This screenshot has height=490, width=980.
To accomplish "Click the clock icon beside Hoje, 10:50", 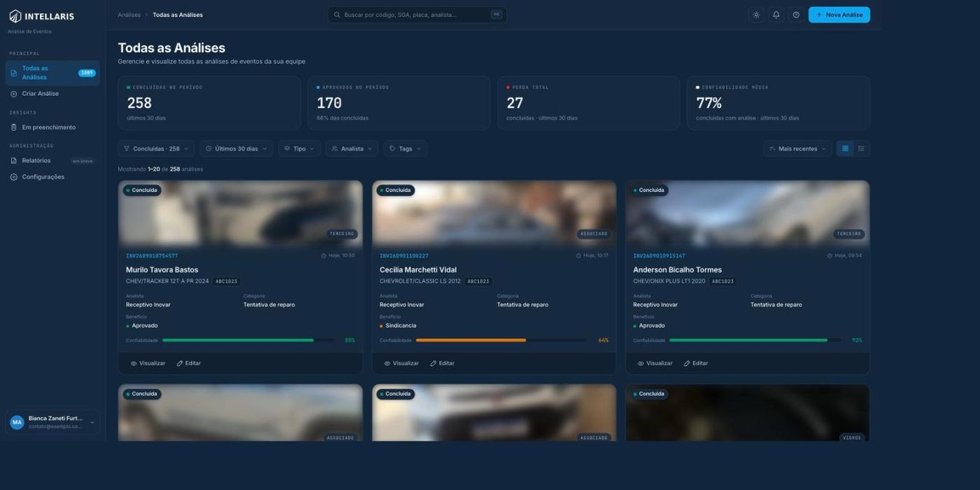I will (x=323, y=255).
